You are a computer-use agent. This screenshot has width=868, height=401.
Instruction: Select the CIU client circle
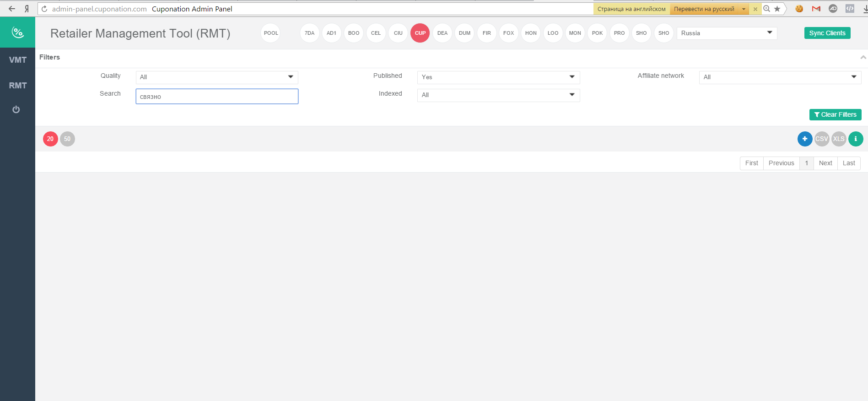(398, 33)
